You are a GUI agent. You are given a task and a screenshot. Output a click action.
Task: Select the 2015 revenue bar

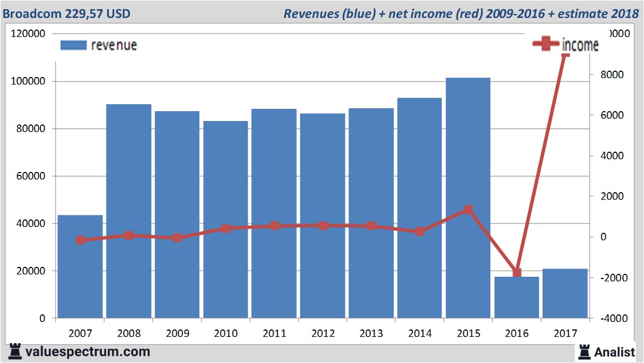(468, 197)
